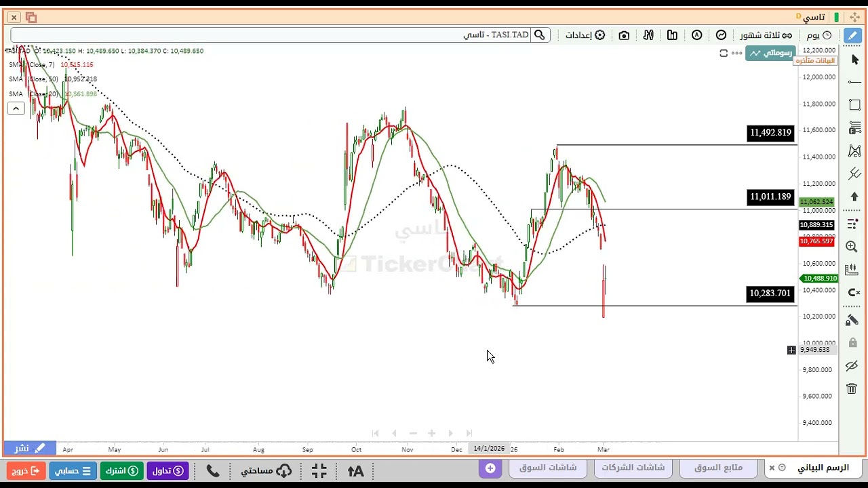Viewport: 868px width, 488px height.
Task: Change font size with the A icon
Action: point(355,470)
